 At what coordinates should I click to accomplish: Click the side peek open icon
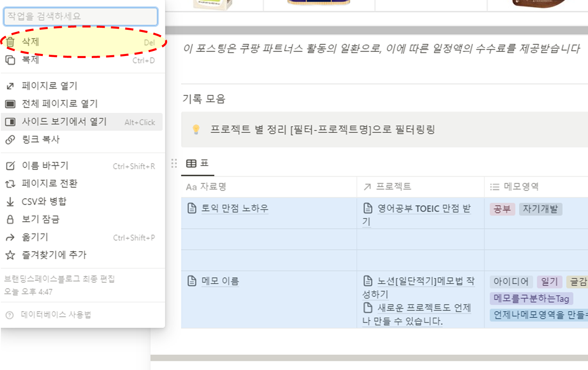10,122
